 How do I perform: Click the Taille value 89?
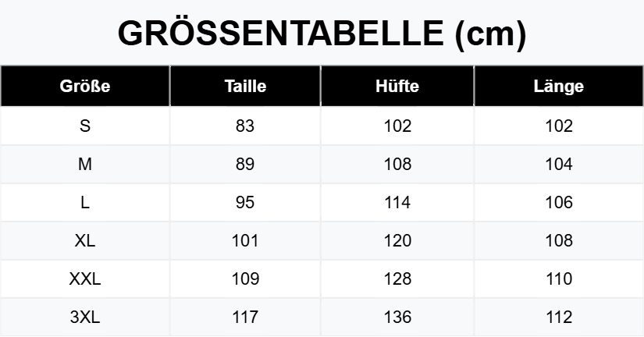click(245, 165)
